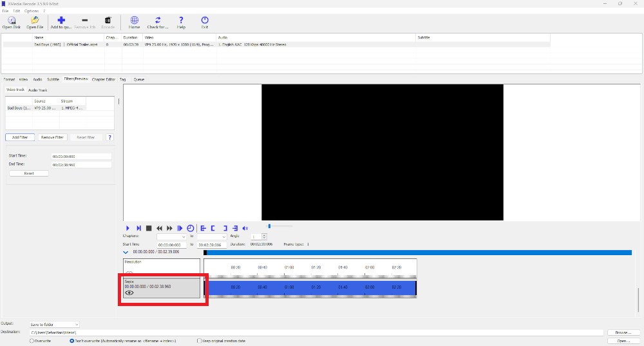Click the Exit power icon
Screen dimensions: 644x346
coord(205,20)
